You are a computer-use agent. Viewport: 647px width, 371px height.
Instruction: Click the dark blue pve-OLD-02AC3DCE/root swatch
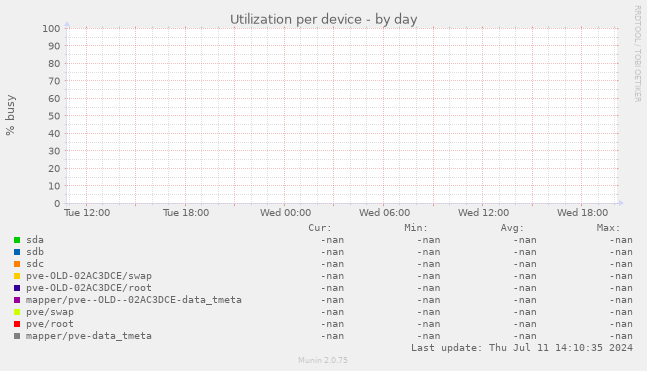pyautogui.click(x=17, y=288)
